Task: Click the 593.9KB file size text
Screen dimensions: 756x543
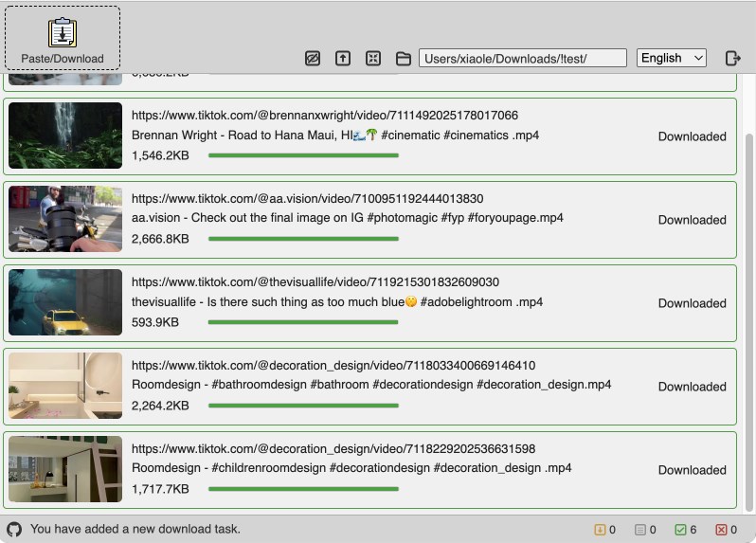Action: 155,322
